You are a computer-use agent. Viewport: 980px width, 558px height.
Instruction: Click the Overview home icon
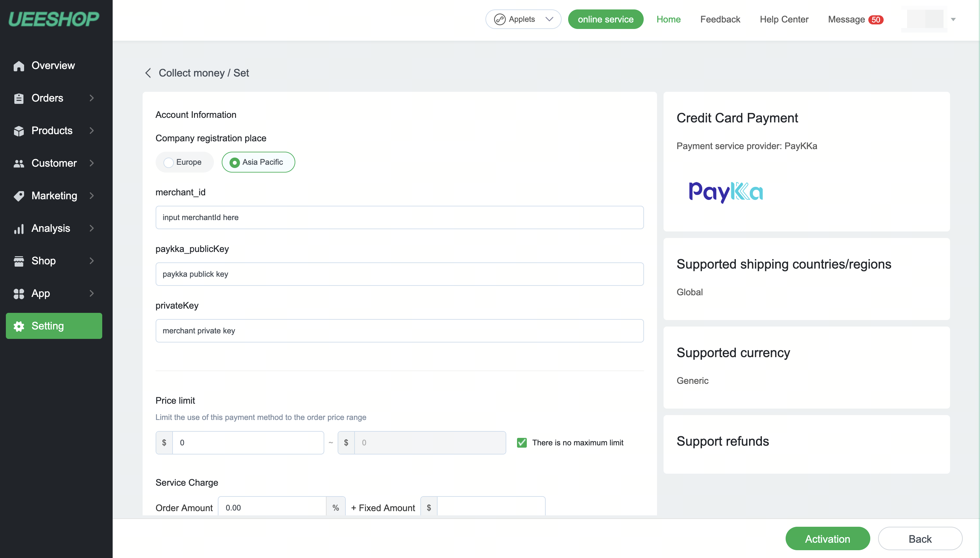click(19, 66)
